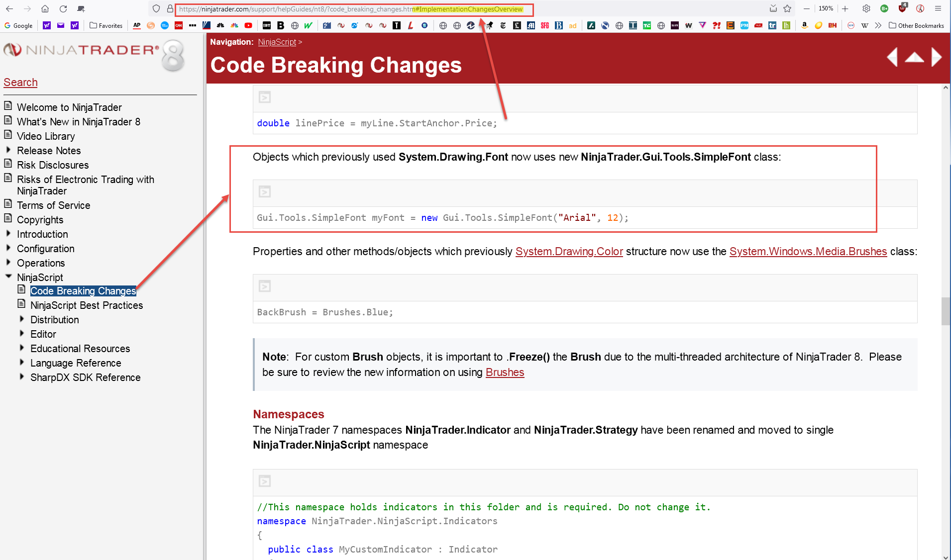This screenshot has height=560, width=951.
Task: Click the site security padlock icon
Action: (170, 9)
